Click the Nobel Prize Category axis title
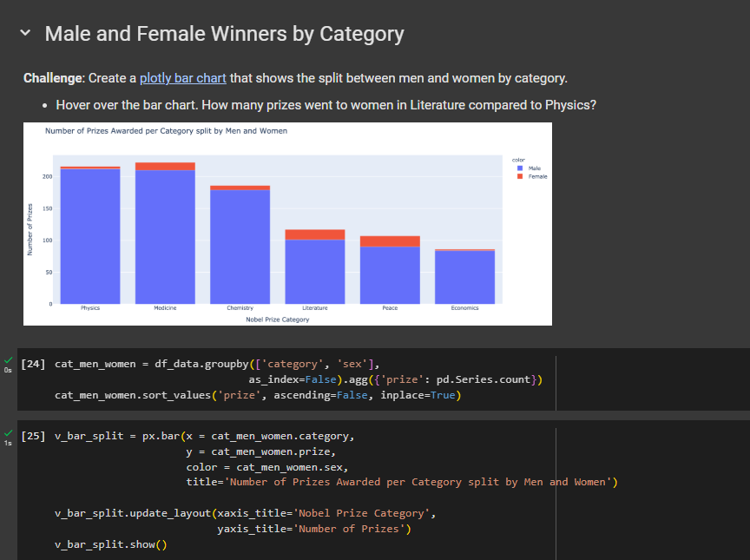This screenshot has height=560, width=750. click(x=278, y=320)
